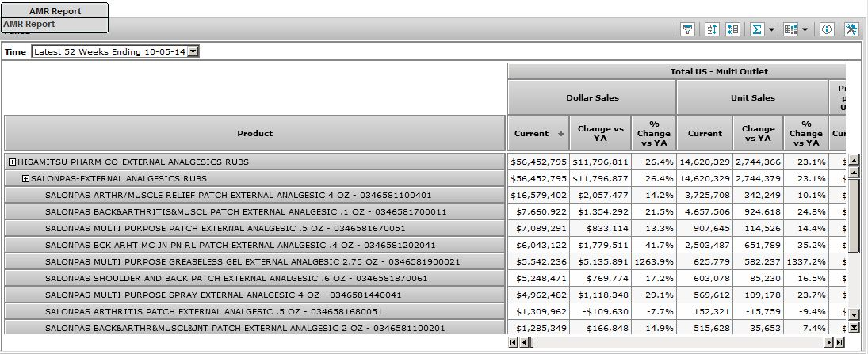868x354 pixels.
Task: Open the filter funnel tool
Action: 688,29
